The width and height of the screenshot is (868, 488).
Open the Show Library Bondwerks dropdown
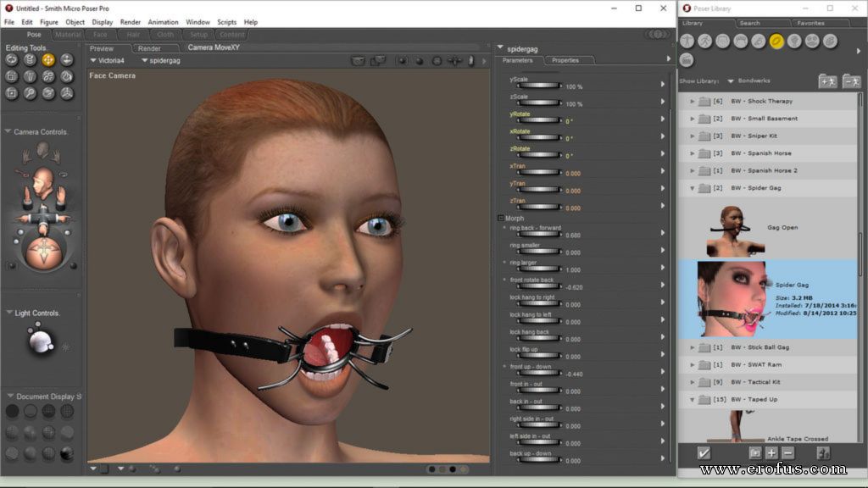[x=731, y=81]
